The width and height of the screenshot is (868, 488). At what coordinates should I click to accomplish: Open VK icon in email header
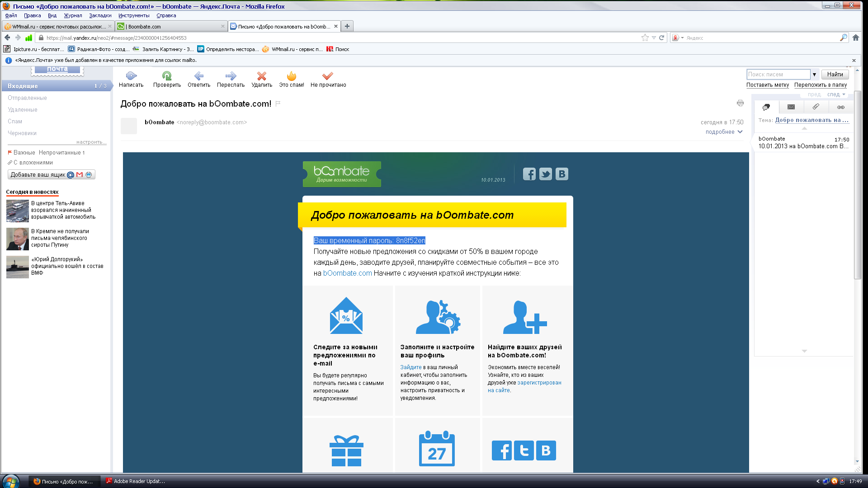tap(562, 174)
